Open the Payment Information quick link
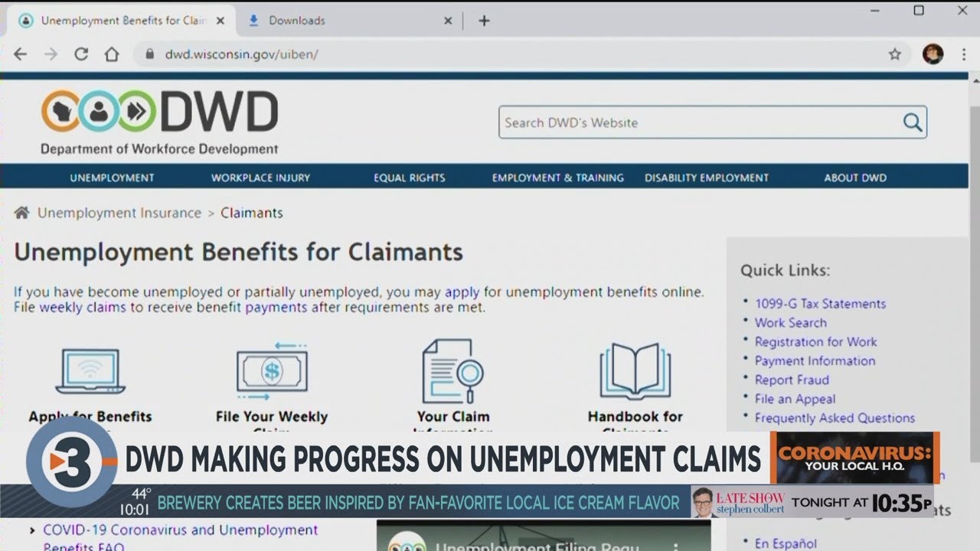 click(815, 361)
